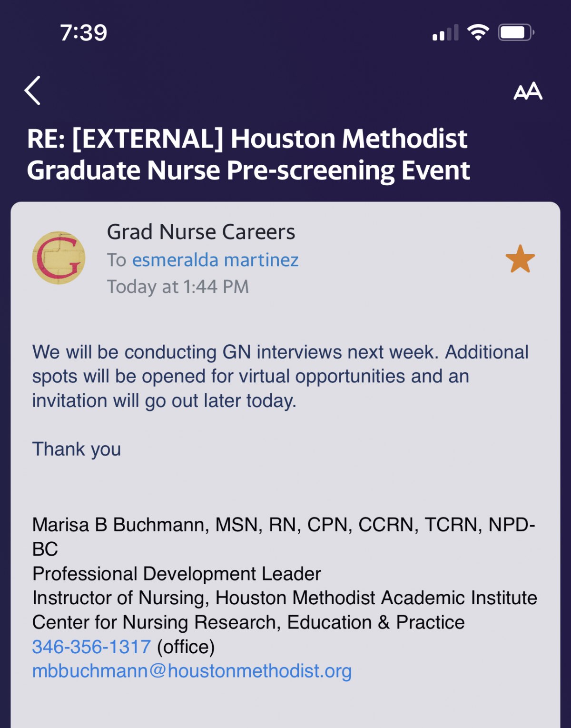Tap the Today at 1:44 PM timestamp
Screen dimensions: 571x728
point(178,287)
